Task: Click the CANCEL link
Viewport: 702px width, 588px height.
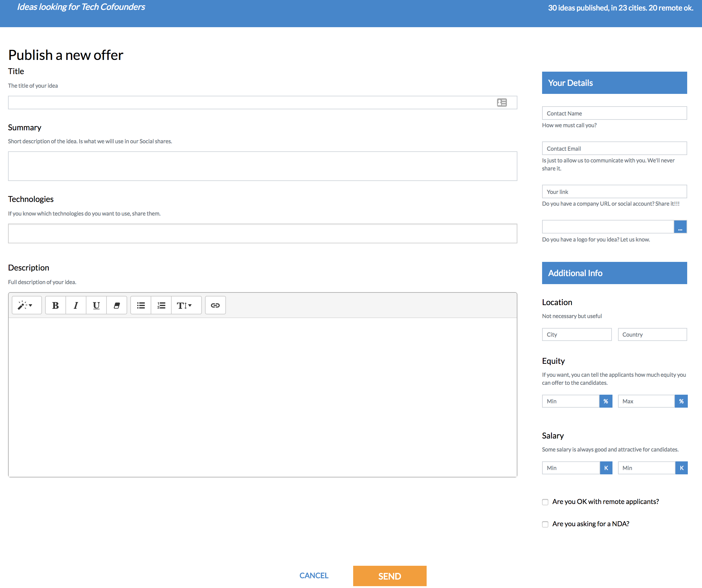Action: point(314,576)
